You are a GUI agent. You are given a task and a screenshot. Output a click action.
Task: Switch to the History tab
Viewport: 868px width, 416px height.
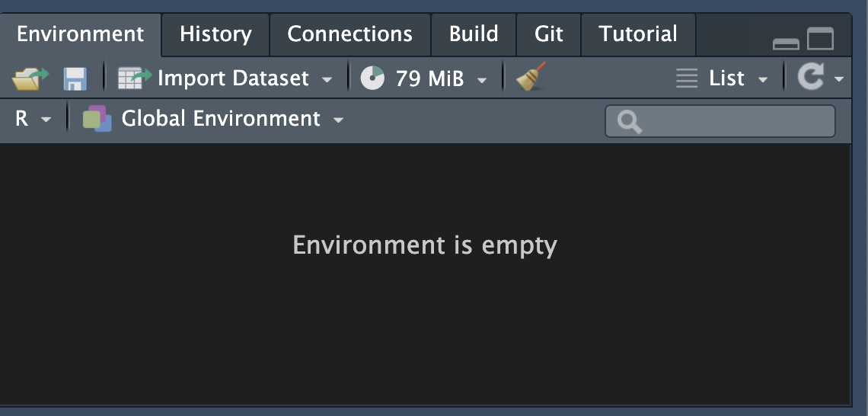[x=216, y=34]
